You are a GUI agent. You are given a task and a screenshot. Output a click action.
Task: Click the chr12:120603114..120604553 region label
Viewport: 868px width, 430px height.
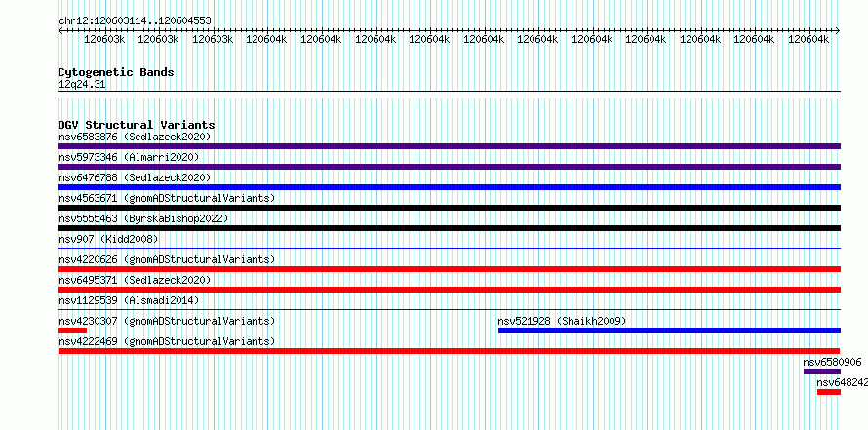pos(135,20)
